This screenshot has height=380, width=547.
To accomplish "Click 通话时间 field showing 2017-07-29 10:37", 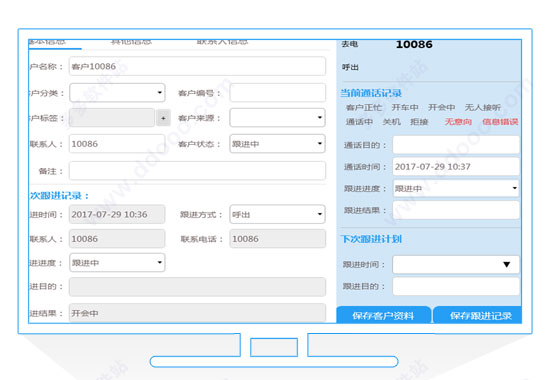I will [x=456, y=166].
